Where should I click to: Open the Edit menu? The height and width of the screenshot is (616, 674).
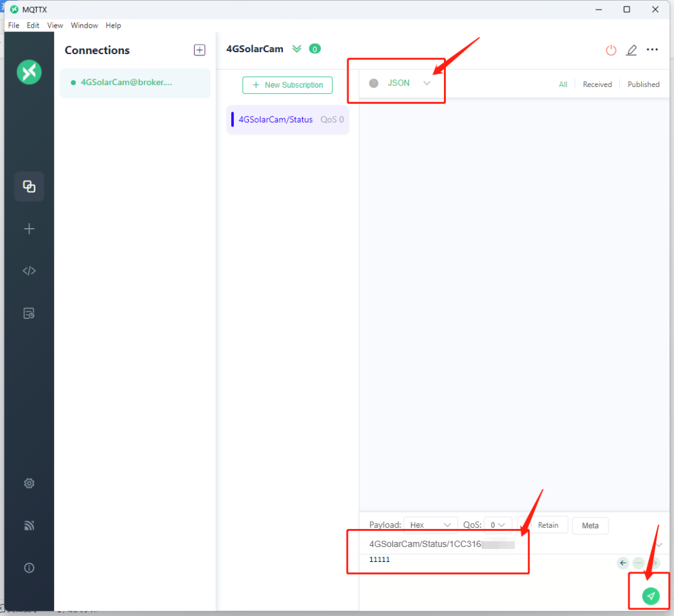click(x=33, y=25)
